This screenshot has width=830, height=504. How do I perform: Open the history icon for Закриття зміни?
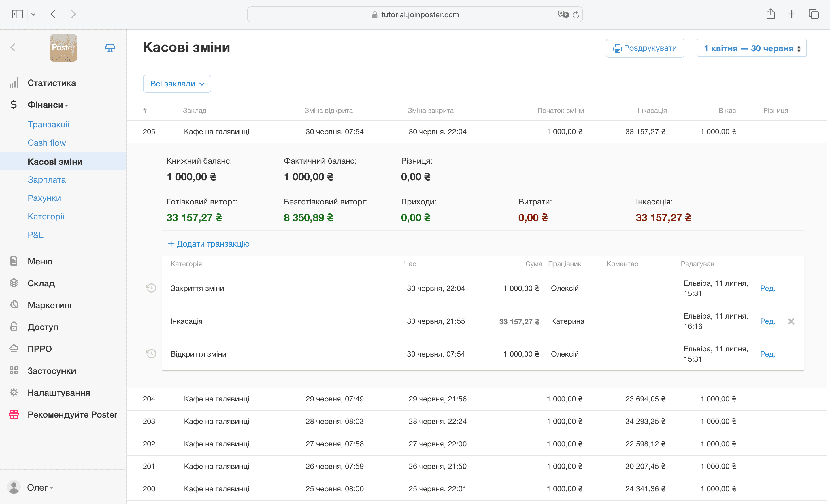point(151,288)
